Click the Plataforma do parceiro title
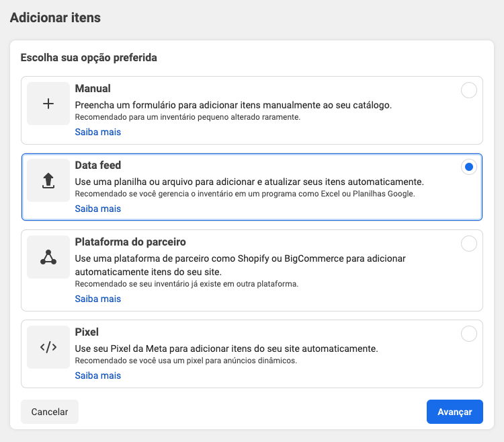The image size is (504, 442). pyautogui.click(x=130, y=242)
